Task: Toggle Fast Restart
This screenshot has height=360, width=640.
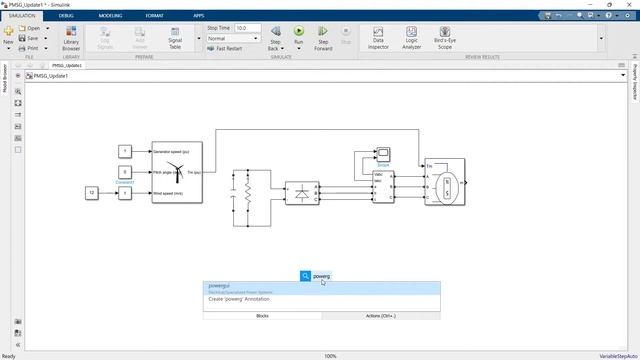Action: pos(225,48)
